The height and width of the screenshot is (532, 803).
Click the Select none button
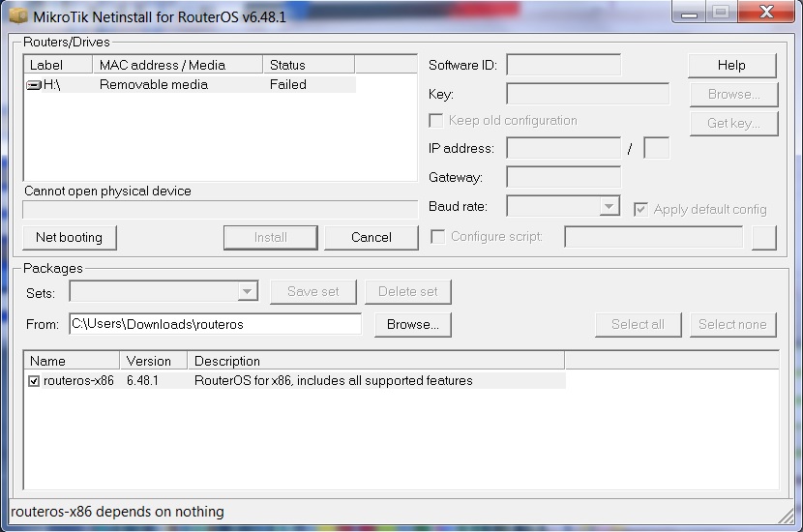732,325
